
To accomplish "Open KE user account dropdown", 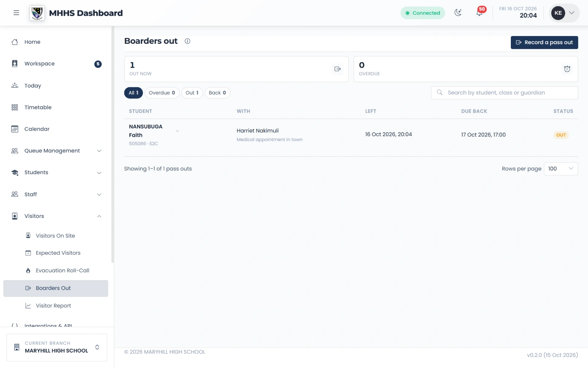I will coord(564,13).
